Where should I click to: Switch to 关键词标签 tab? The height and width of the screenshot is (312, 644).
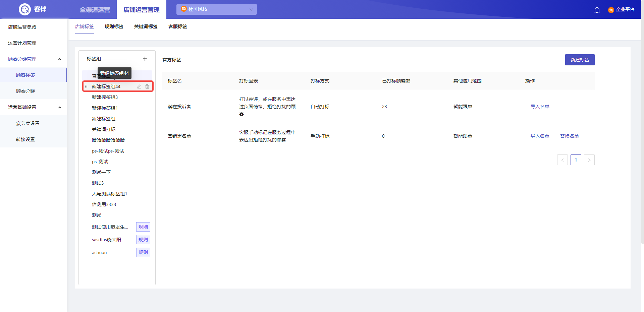click(146, 26)
